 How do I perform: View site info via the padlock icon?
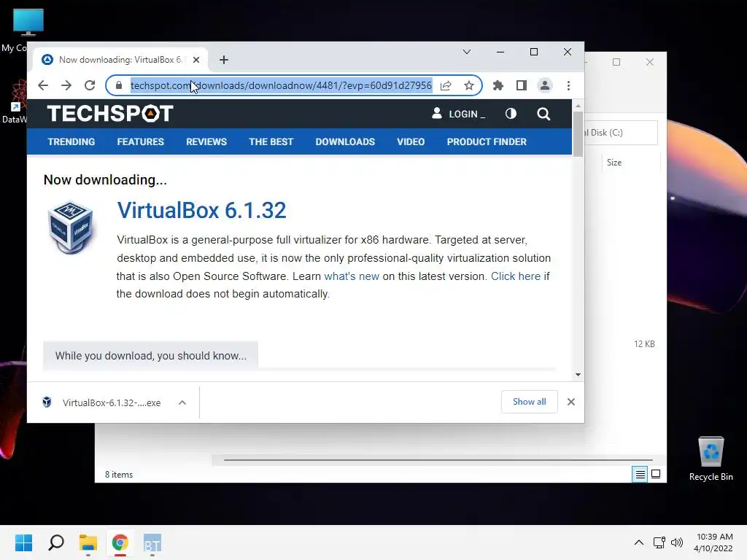119,86
